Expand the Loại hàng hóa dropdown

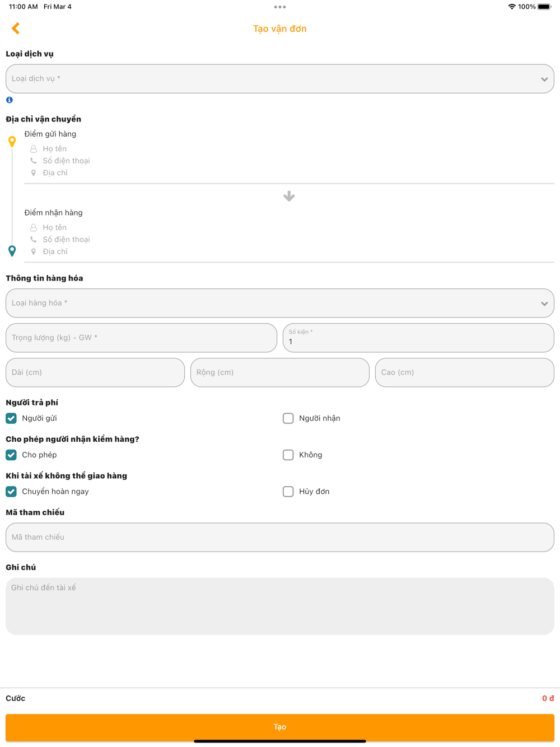[x=280, y=303]
